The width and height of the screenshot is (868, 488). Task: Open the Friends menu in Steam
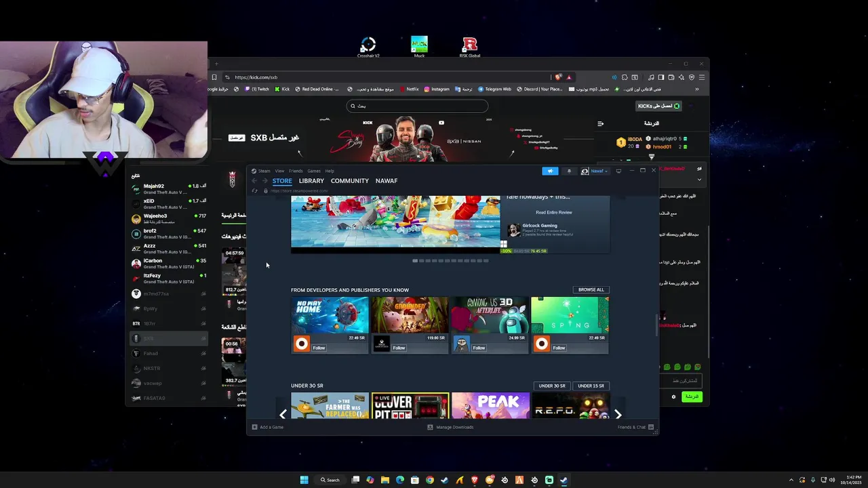click(296, 171)
